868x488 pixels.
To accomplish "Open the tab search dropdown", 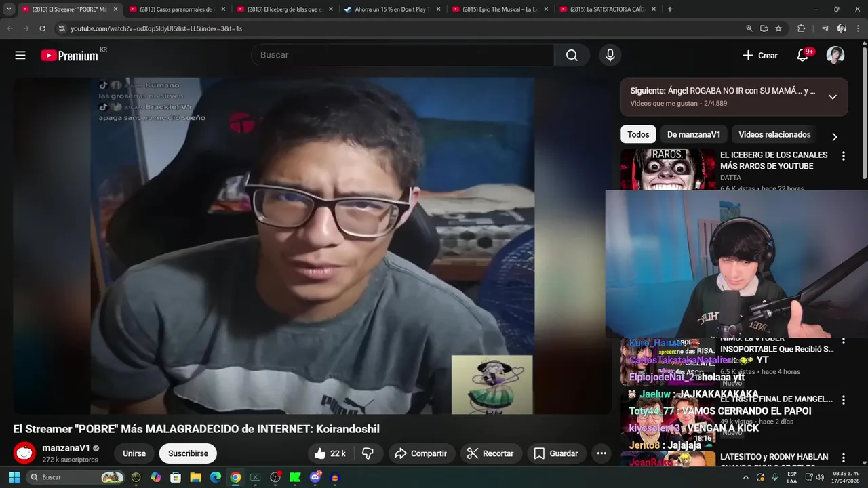I will [9, 9].
